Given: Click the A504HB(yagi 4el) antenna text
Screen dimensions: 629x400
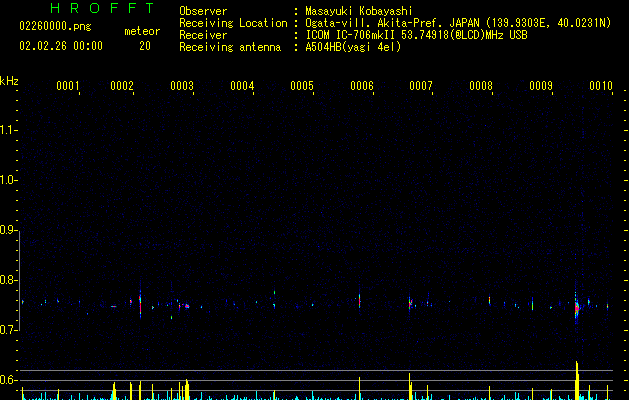Looking at the screenshot, I should click(x=353, y=47).
